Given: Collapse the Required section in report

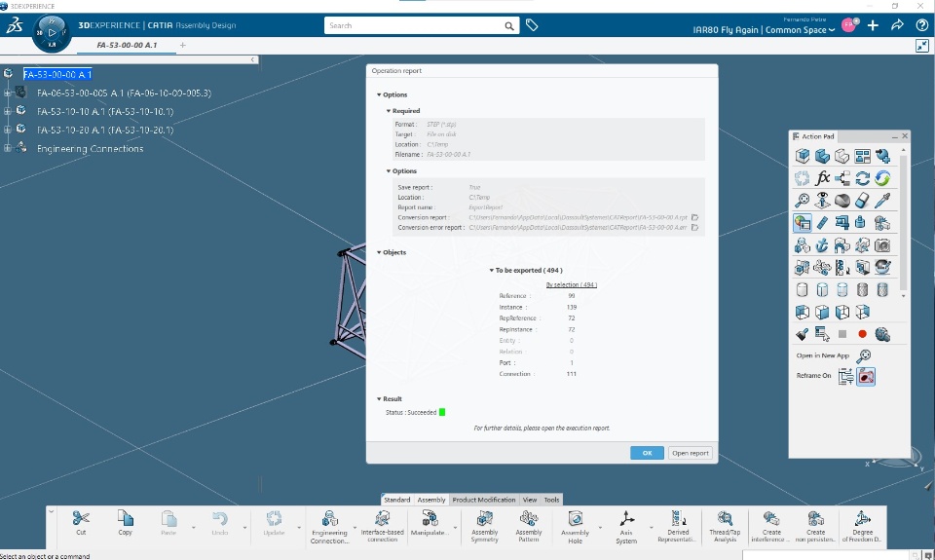Looking at the screenshot, I should (x=389, y=111).
